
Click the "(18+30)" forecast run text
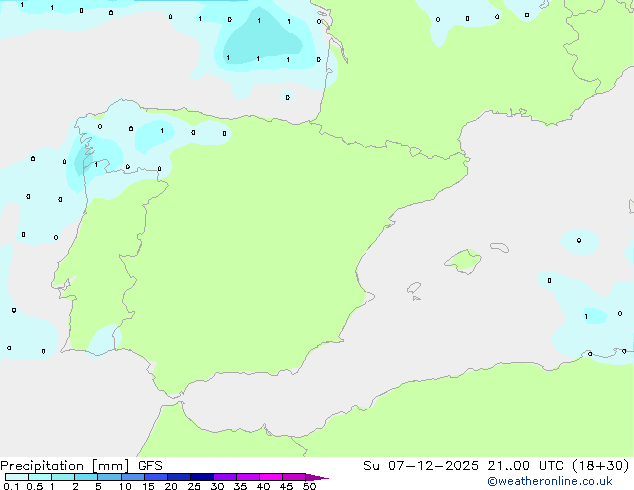pyautogui.click(x=601, y=466)
